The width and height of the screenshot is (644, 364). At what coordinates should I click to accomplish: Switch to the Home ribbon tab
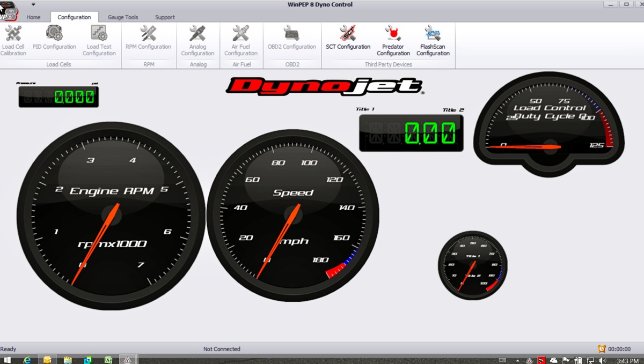[x=33, y=17]
